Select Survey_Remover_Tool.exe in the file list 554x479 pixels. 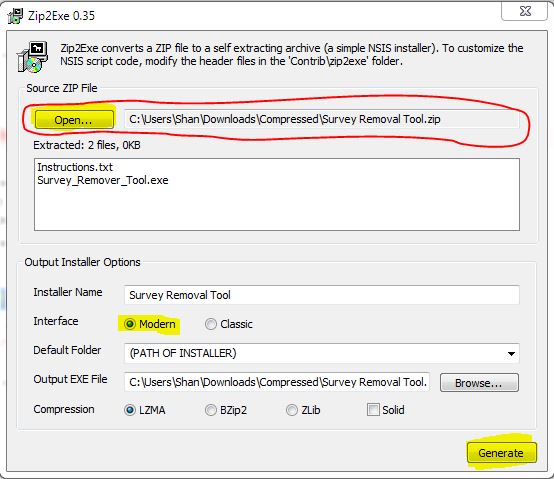103,181
